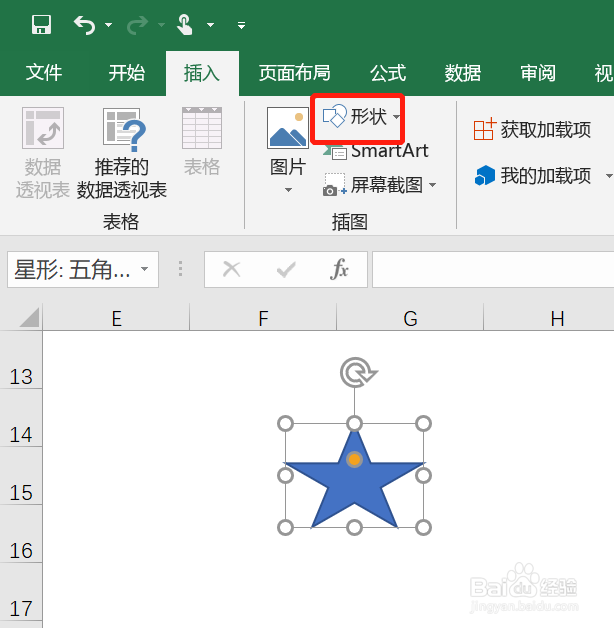Click the star's top-right sizing handle

click(x=423, y=424)
